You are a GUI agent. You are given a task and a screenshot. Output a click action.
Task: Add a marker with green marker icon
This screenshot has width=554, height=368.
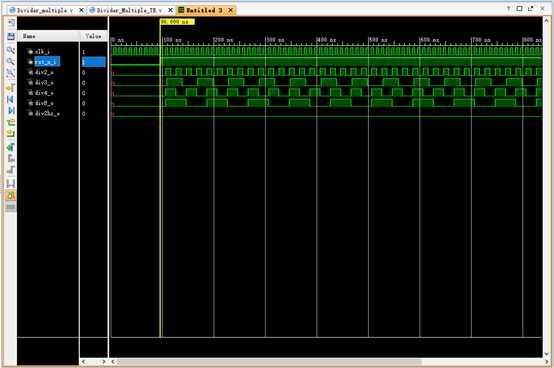(11, 147)
